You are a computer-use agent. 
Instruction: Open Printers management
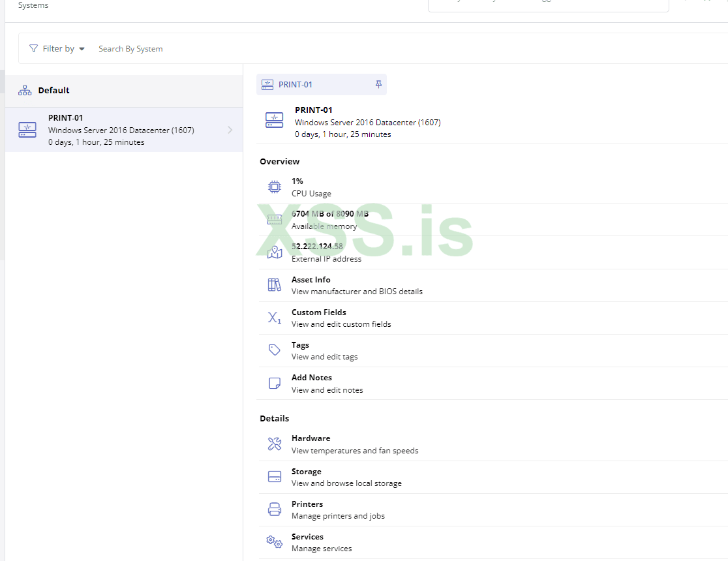(x=493, y=510)
